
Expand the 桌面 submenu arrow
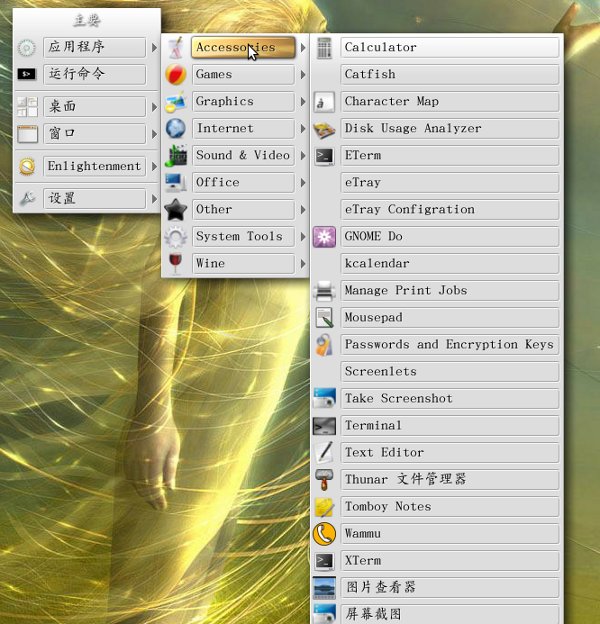(x=154, y=107)
